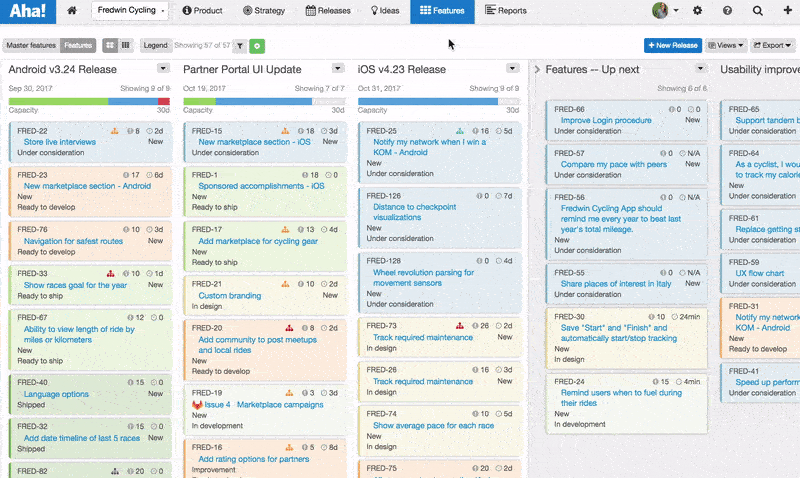
Task: Open the Partner Portal UI Update column menu
Action: point(338,68)
